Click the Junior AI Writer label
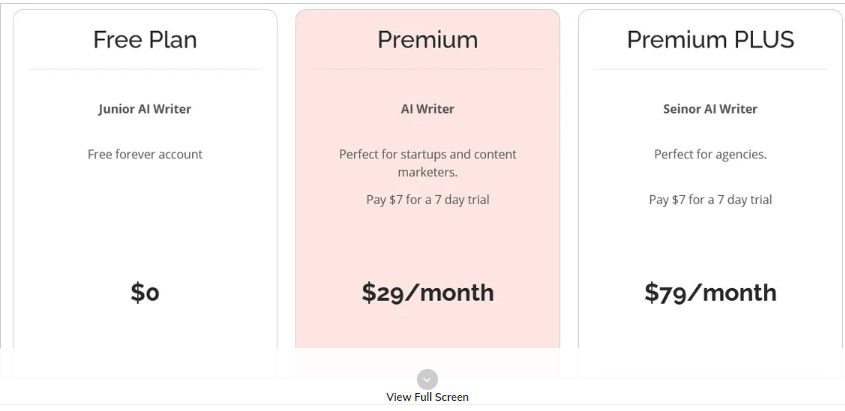Image resolution: width=845 pixels, height=411 pixels. pos(145,109)
